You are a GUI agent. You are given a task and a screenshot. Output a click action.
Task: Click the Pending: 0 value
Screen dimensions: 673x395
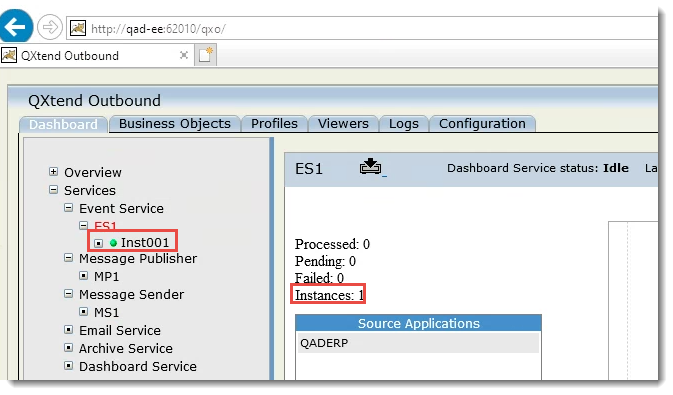325,261
